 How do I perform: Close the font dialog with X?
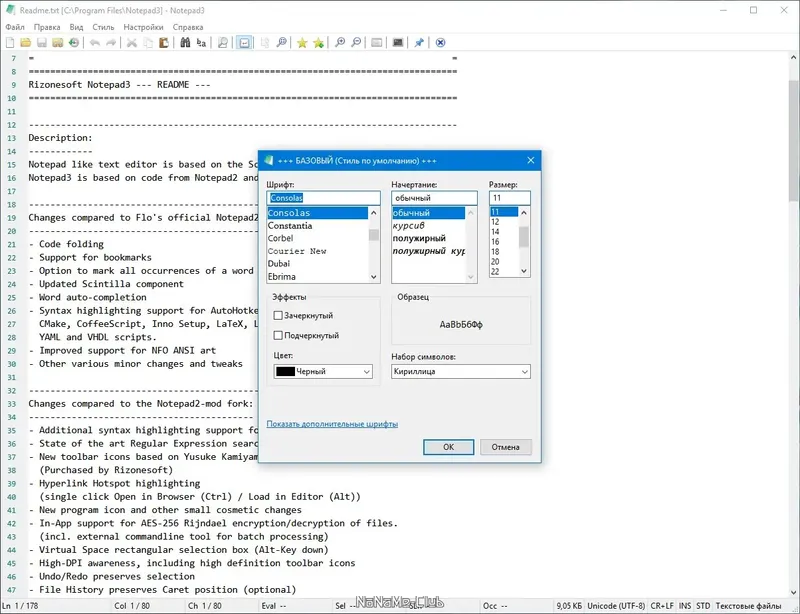pyautogui.click(x=531, y=160)
